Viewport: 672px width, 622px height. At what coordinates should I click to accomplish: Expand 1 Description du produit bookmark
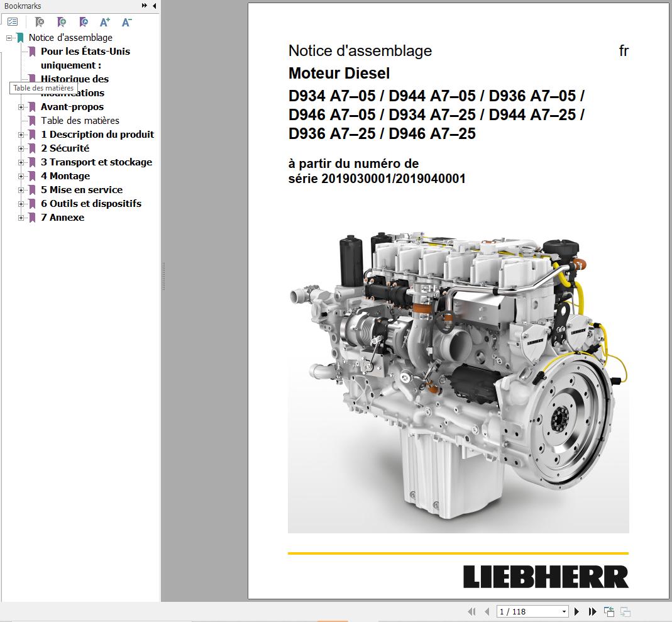tap(21, 135)
